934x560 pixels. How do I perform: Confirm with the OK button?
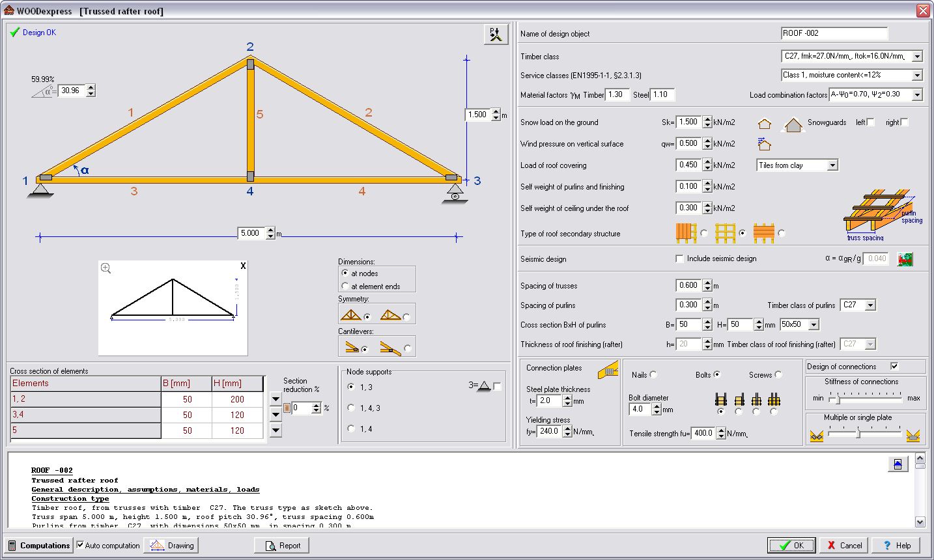pos(791,545)
